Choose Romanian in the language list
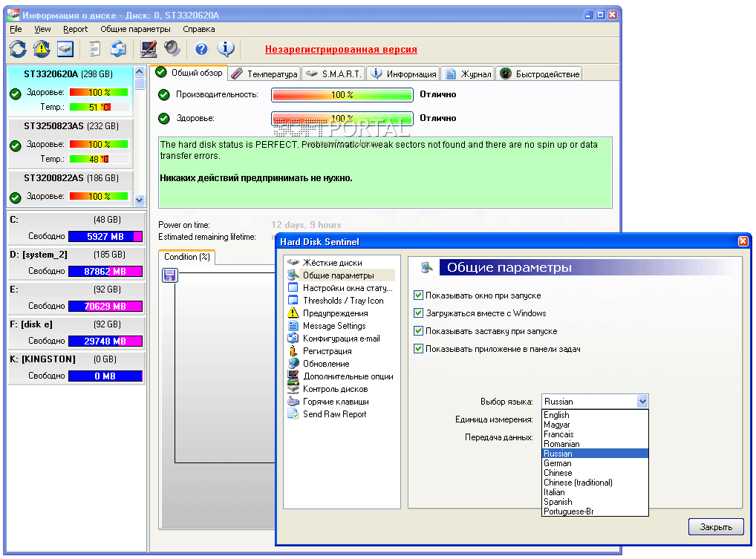Image resolution: width=756 pixels, height=559 pixels. [x=595, y=444]
